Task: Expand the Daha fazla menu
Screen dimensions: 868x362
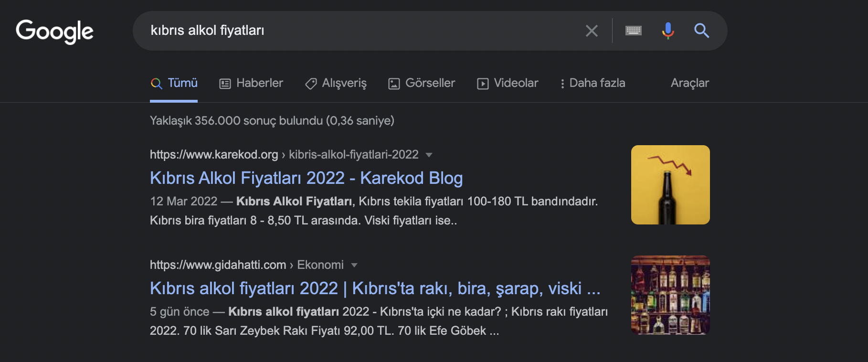Action: point(593,83)
